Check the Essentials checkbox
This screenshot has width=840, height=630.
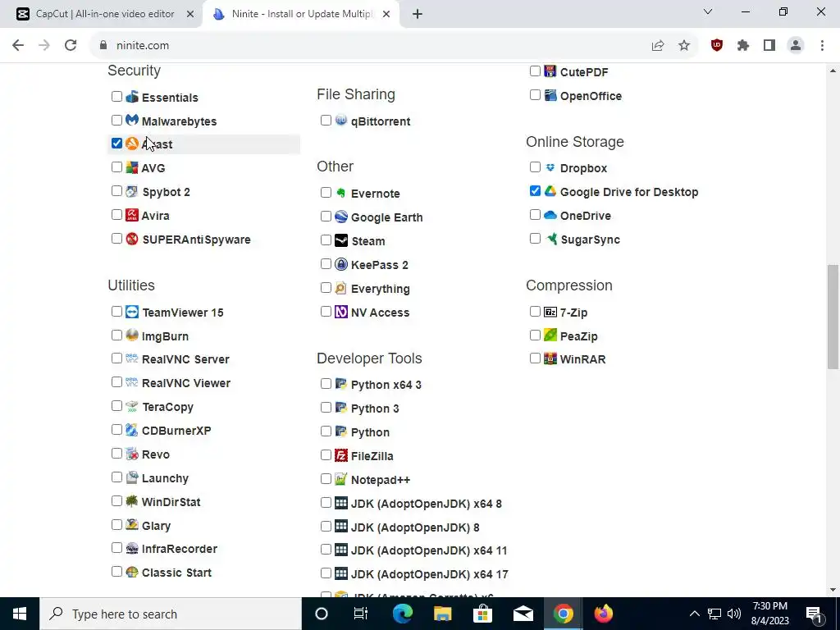point(116,97)
